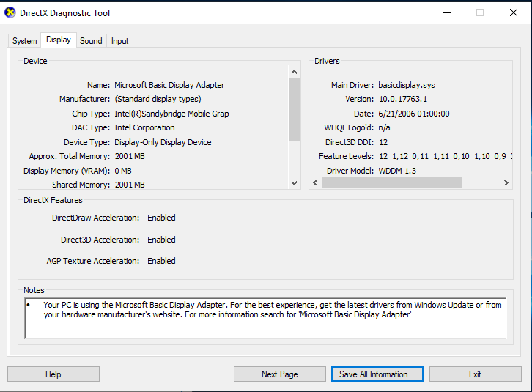Click the Drivers panel horizontal scrollbar thumb
Image resolution: width=532 pixels, height=392 pixels.
(x=392, y=183)
